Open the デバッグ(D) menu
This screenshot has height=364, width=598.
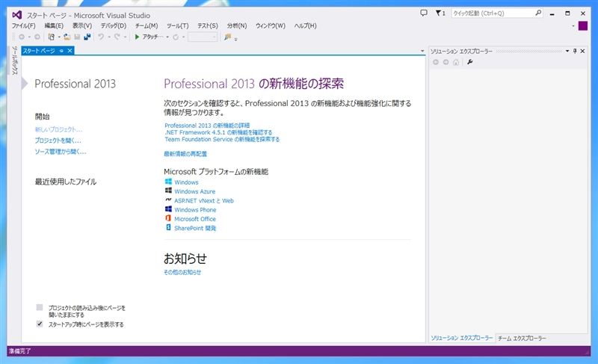tap(114, 25)
